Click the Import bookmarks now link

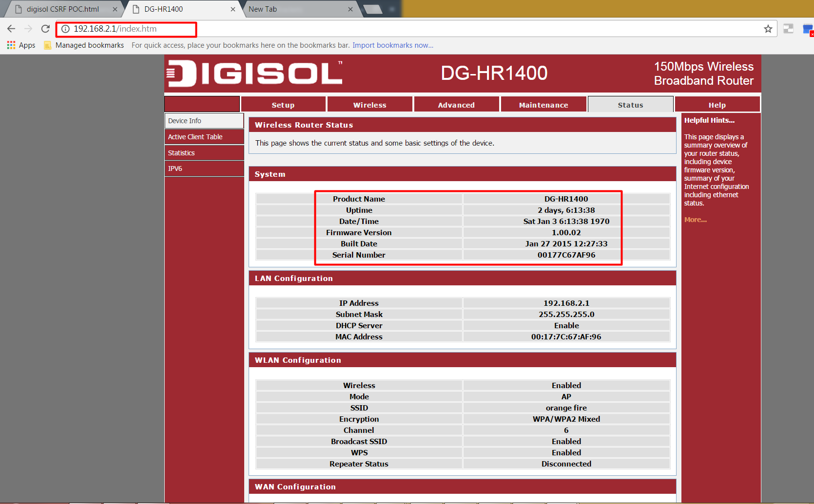click(392, 45)
